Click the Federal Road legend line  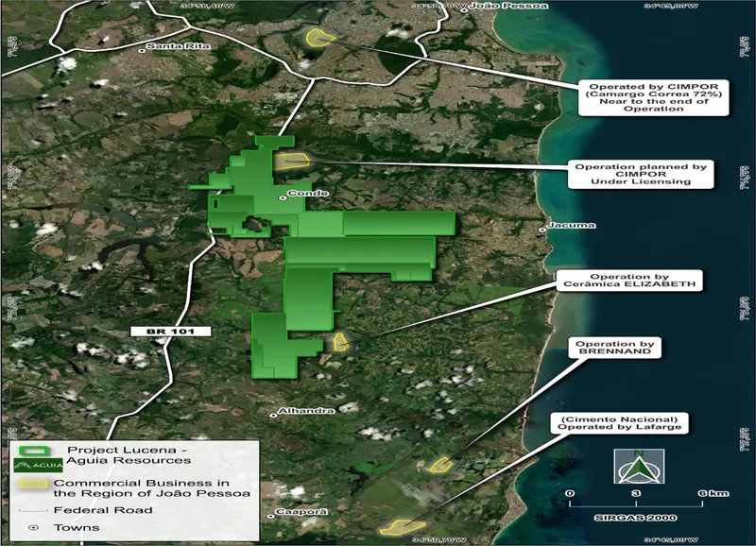click(x=33, y=510)
